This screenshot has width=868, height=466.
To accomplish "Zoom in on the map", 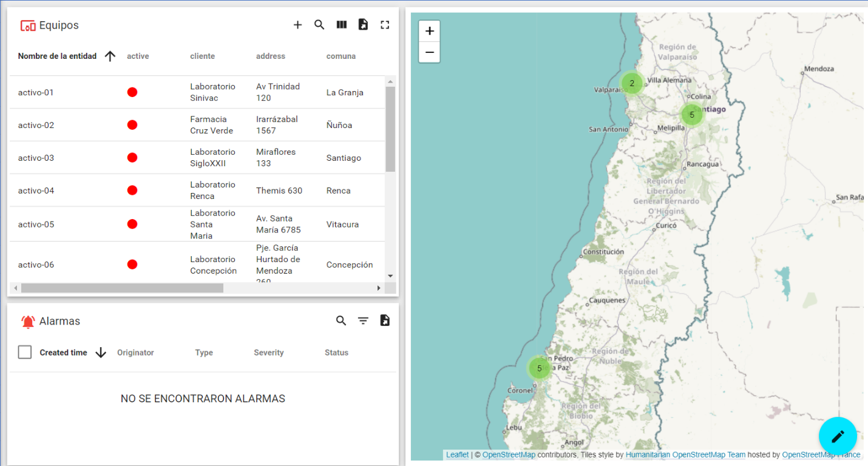I will 430,31.
